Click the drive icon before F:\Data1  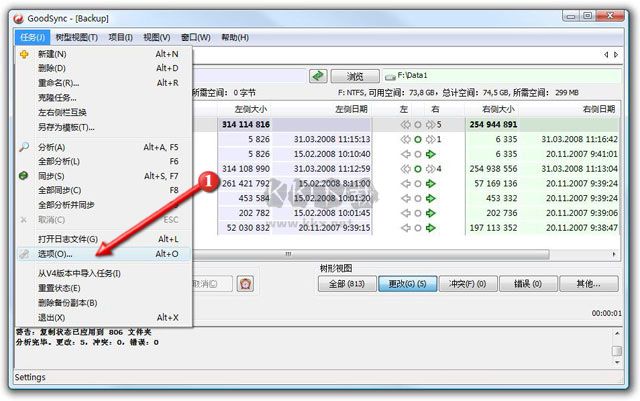coord(390,76)
